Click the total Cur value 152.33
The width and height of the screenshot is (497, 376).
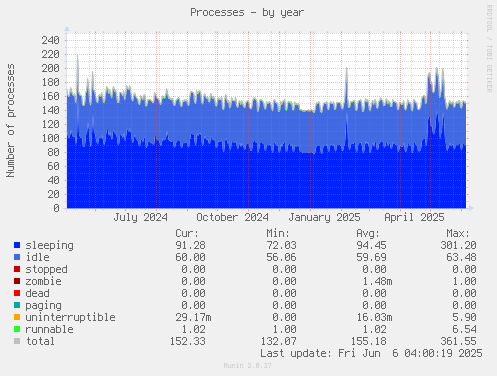(188, 341)
